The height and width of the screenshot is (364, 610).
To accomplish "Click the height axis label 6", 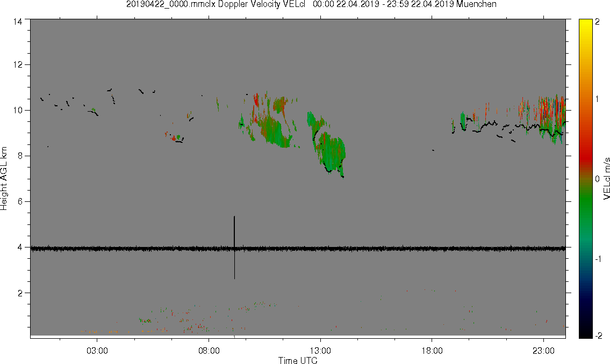I will point(20,202).
